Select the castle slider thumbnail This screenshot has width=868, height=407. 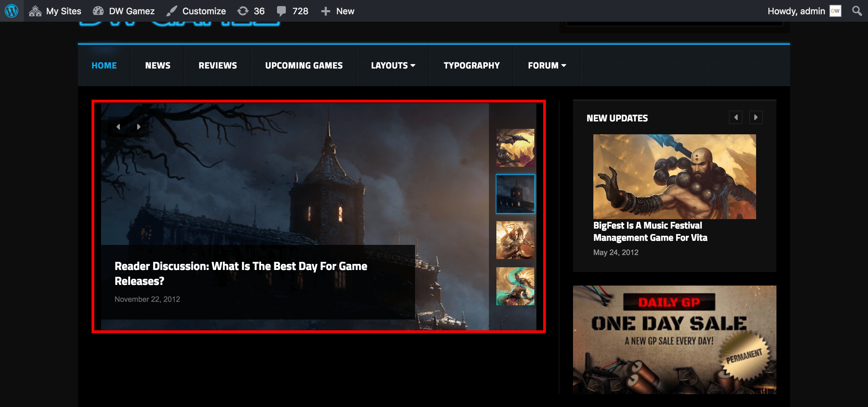[x=515, y=194]
